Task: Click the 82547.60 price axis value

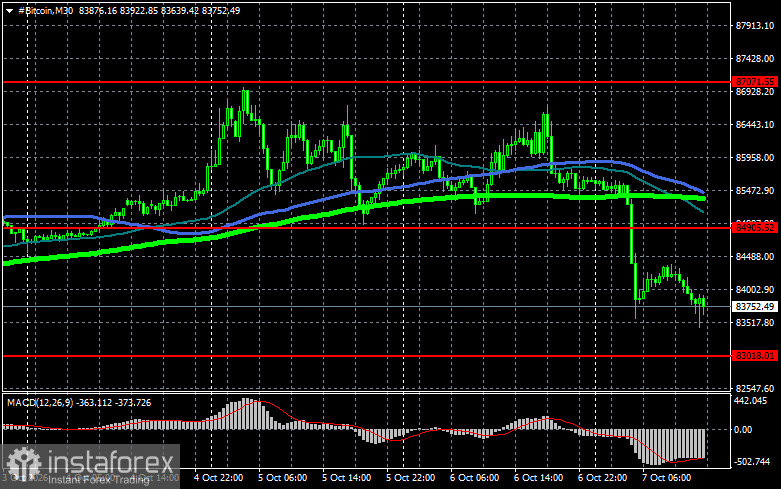Action: point(755,388)
